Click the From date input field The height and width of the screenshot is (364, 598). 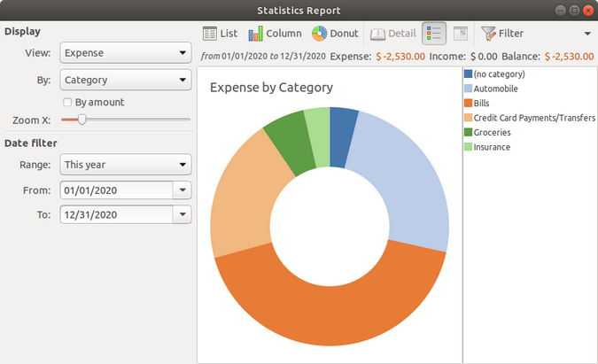pyautogui.click(x=114, y=190)
